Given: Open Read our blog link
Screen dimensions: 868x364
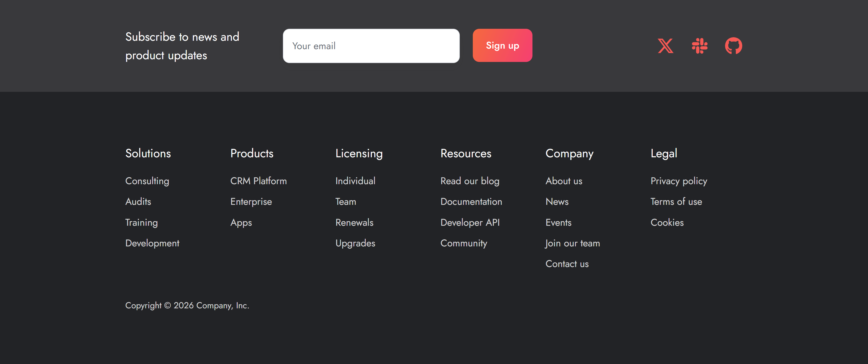Looking at the screenshot, I should [470, 181].
